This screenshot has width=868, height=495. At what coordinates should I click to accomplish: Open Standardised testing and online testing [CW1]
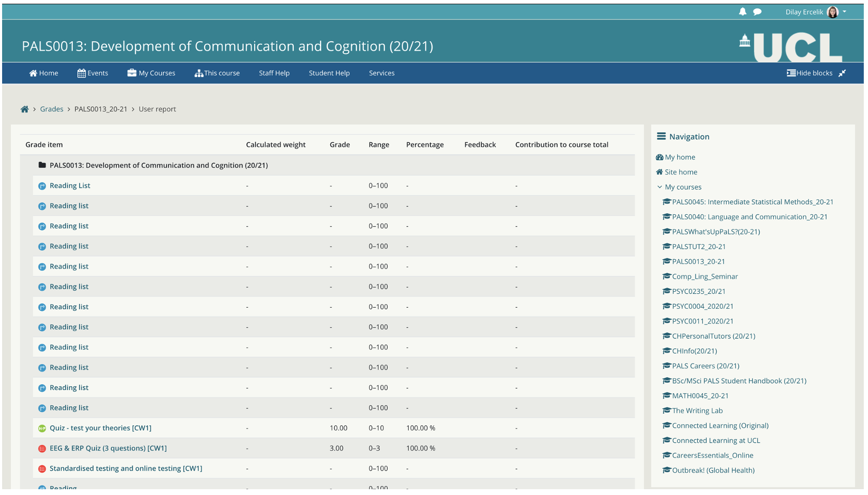coord(126,468)
